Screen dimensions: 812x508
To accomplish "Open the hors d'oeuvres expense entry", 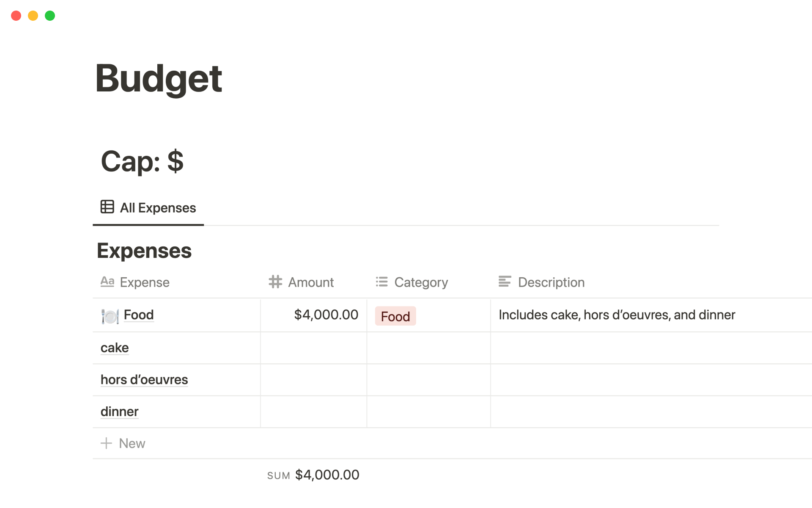I will click(x=144, y=380).
